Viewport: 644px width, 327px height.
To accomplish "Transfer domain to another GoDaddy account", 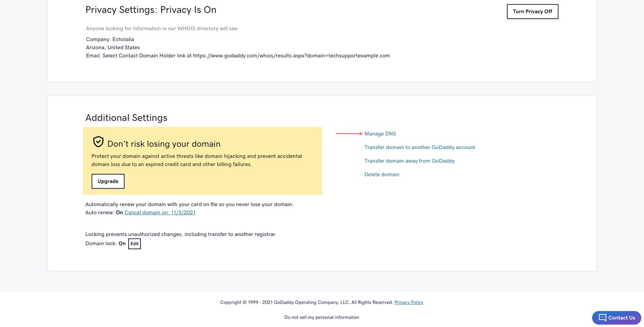I will coord(420,147).
